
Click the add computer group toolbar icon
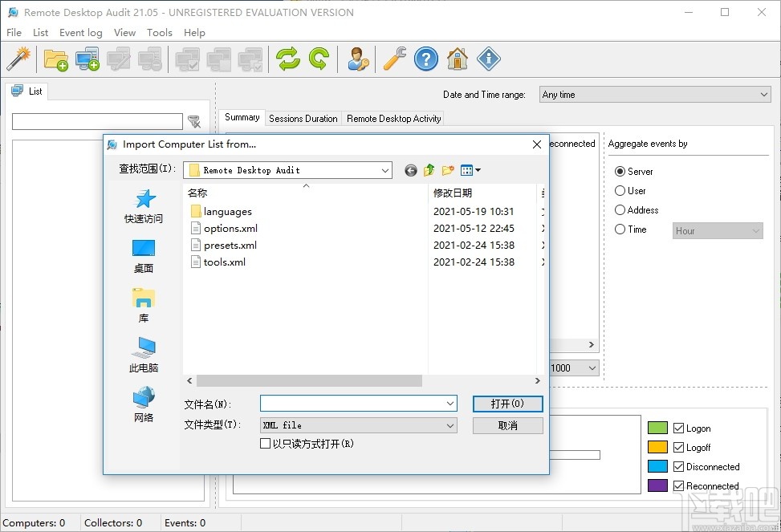click(55, 58)
